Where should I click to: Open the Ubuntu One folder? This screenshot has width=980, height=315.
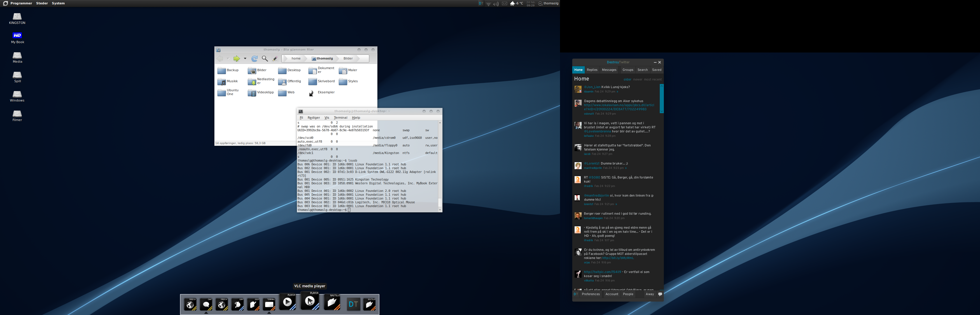(x=228, y=92)
